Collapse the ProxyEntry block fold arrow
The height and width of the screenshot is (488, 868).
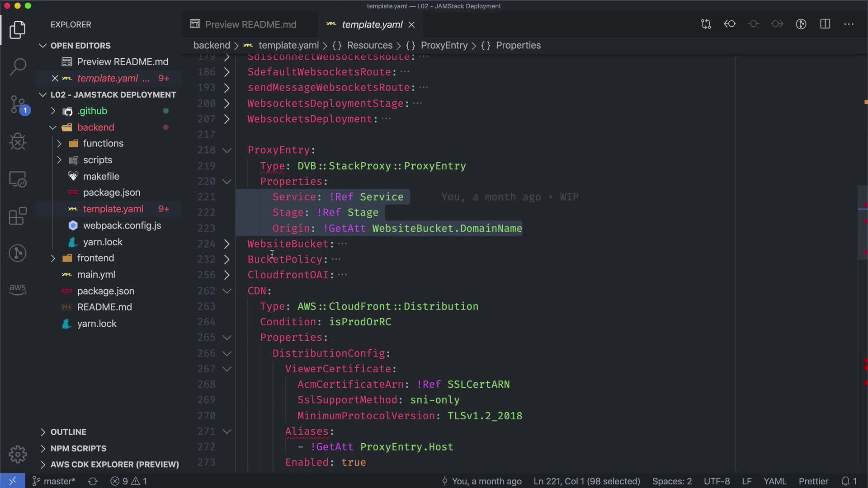227,150
